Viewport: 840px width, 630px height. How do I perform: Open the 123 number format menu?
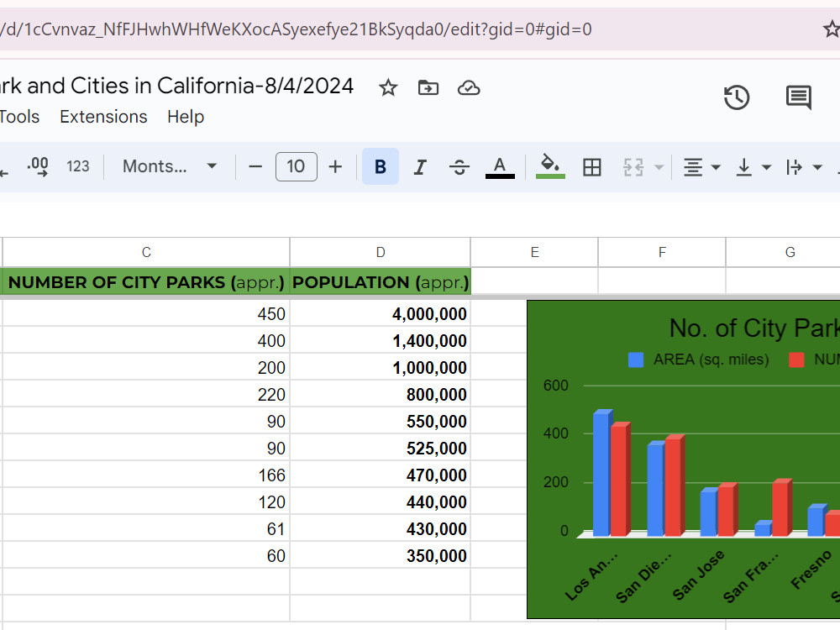(77, 166)
